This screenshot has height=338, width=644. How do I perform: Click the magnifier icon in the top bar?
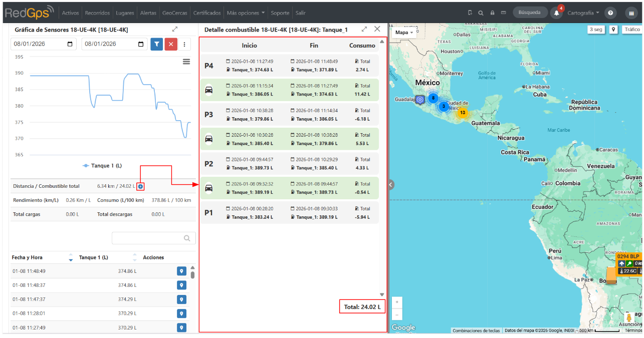coord(481,13)
